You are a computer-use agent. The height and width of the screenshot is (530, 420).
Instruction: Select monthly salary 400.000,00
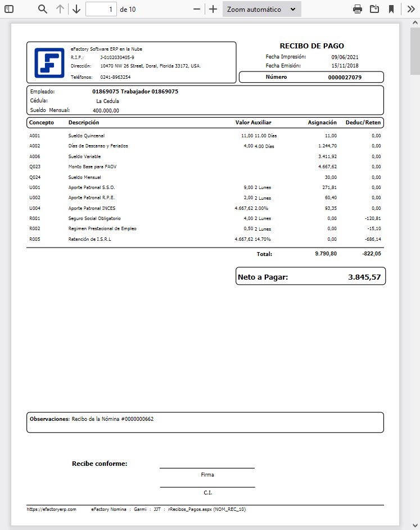(x=106, y=110)
